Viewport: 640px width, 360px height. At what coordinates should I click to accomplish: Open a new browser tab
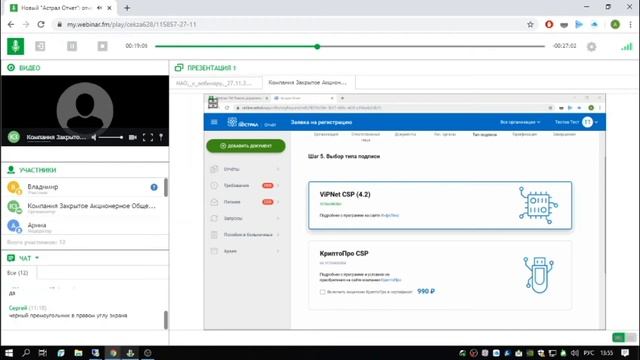click(x=127, y=8)
